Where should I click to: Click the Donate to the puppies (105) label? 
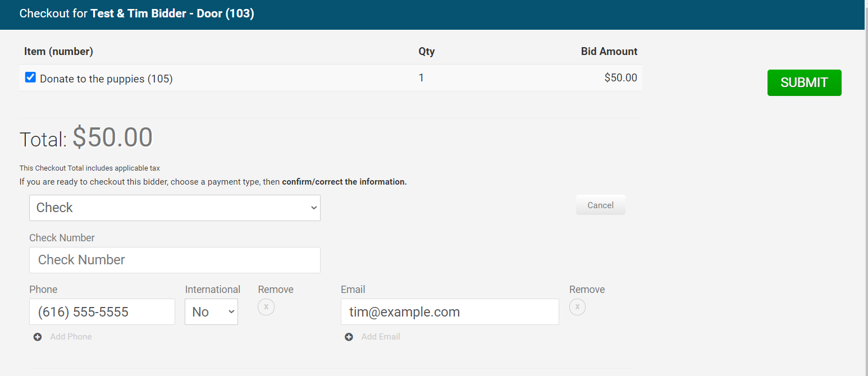[x=106, y=79]
